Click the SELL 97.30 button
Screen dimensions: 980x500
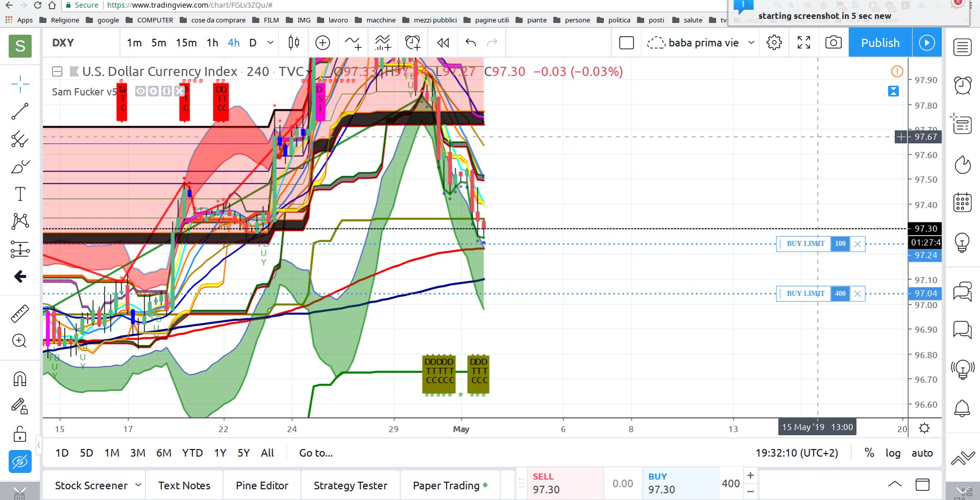tap(565, 483)
